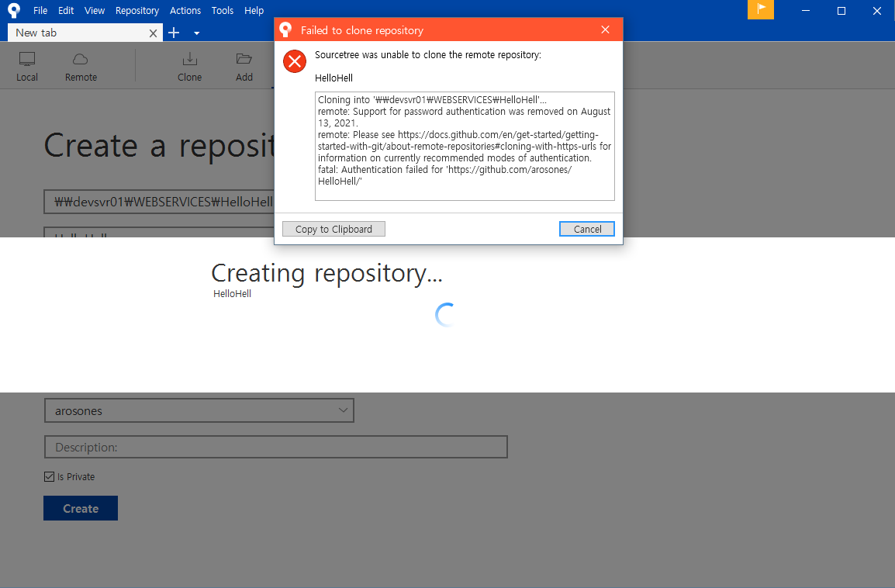Viewport: 895px width, 588px height.
Task: Minimize the Sourcetree window
Action: (806, 10)
